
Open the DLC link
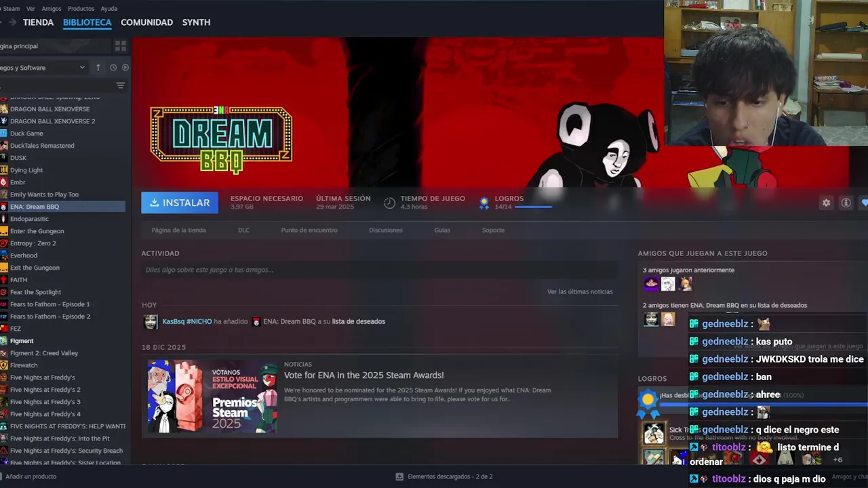tap(243, 230)
